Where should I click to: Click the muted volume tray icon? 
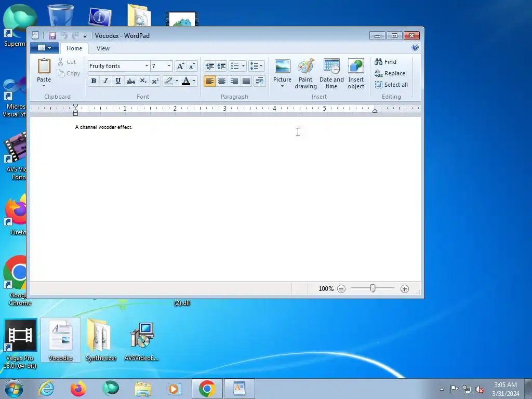480,389
